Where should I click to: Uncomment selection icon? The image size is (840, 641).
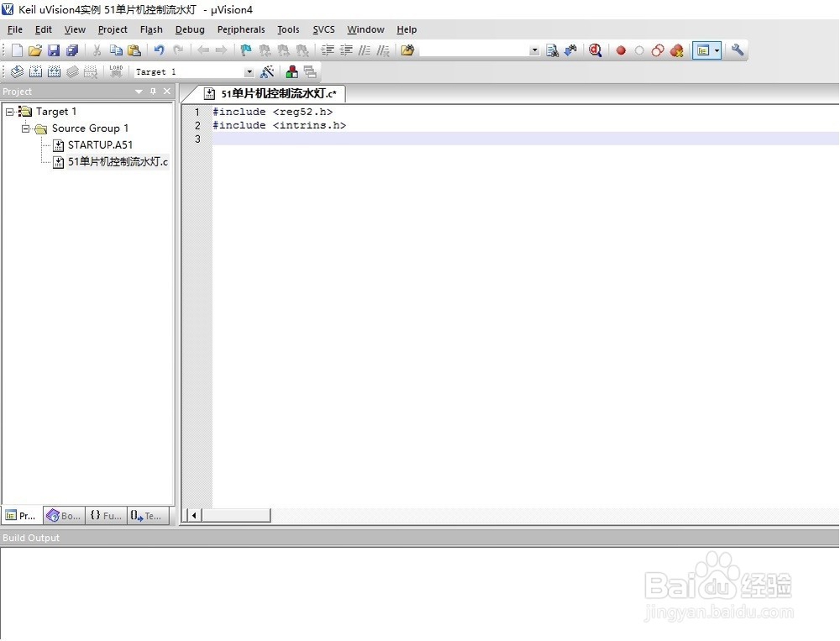click(382, 50)
